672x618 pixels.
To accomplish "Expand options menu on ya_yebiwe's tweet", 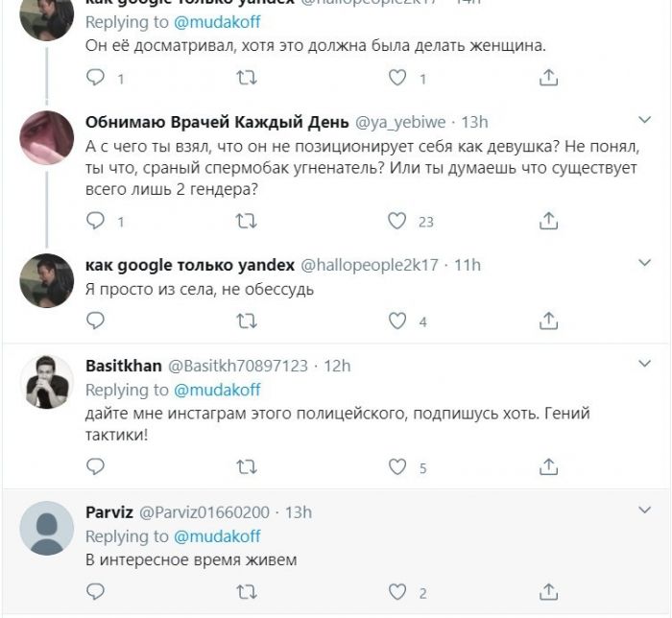I will 646,119.
